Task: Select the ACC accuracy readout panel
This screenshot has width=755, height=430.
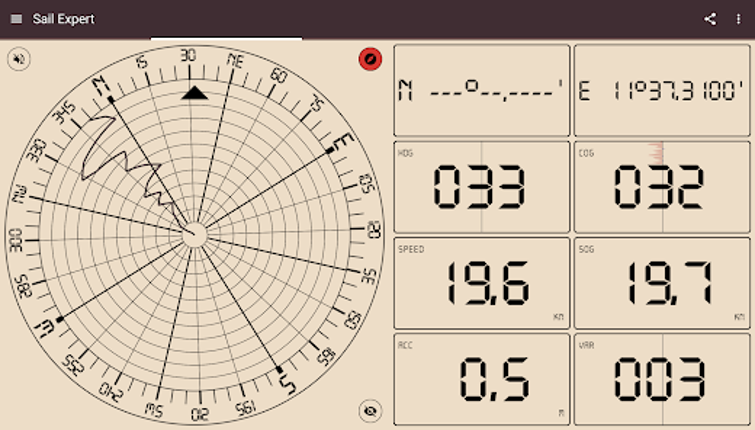Action: (x=481, y=379)
